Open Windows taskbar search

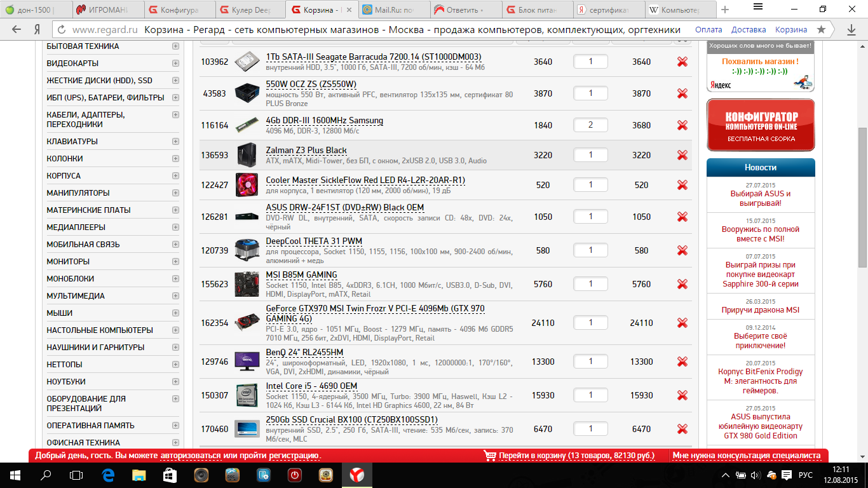46,475
